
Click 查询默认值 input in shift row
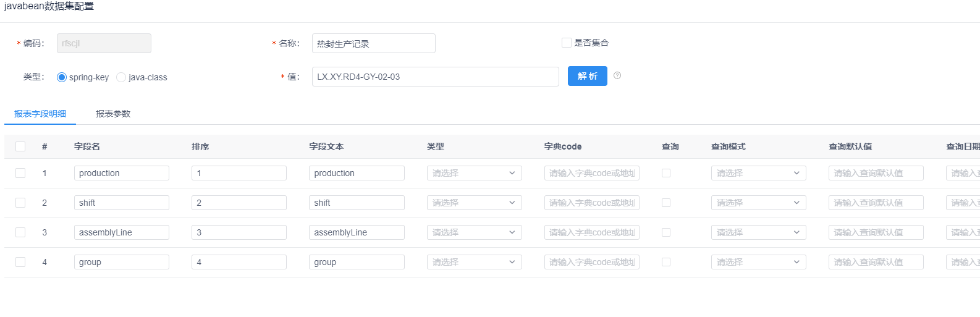pos(876,203)
